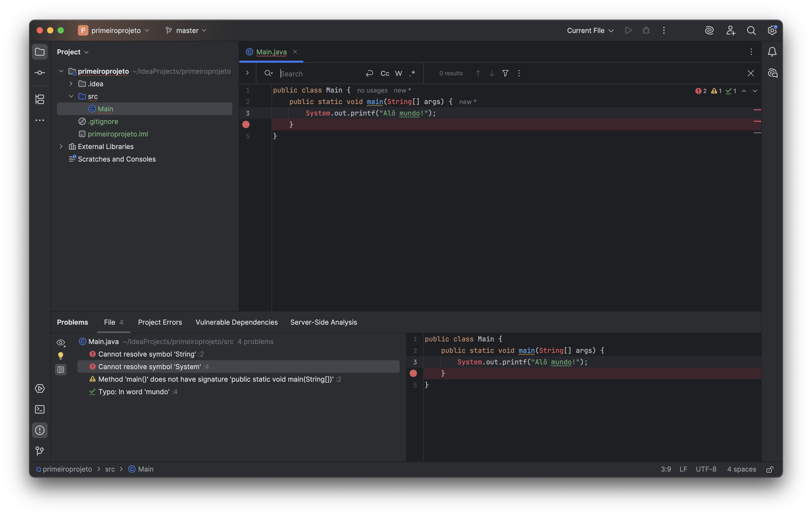Viewport: 812px width, 516px height.
Task: Jump to next highlighted error arrow in editor
Action: tap(755, 91)
